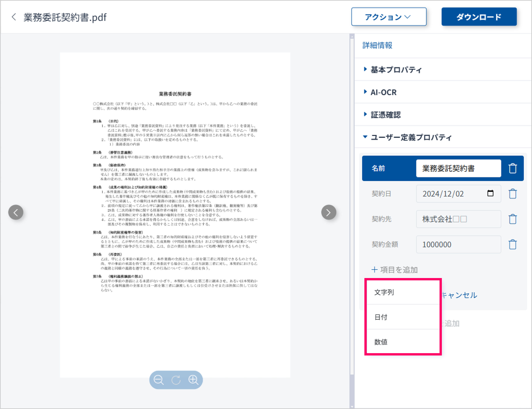Image resolution: width=532 pixels, height=409 pixels.
Task: Go to the next document page
Action: click(x=329, y=212)
